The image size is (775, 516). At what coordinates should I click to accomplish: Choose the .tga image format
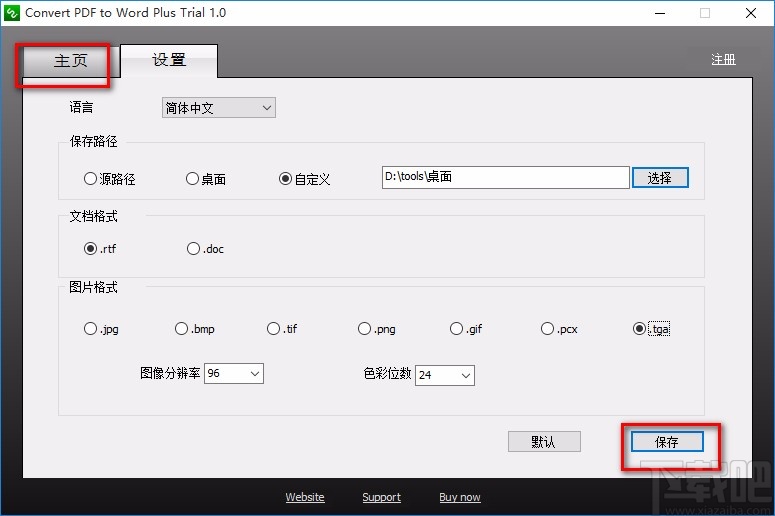click(651, 329)
